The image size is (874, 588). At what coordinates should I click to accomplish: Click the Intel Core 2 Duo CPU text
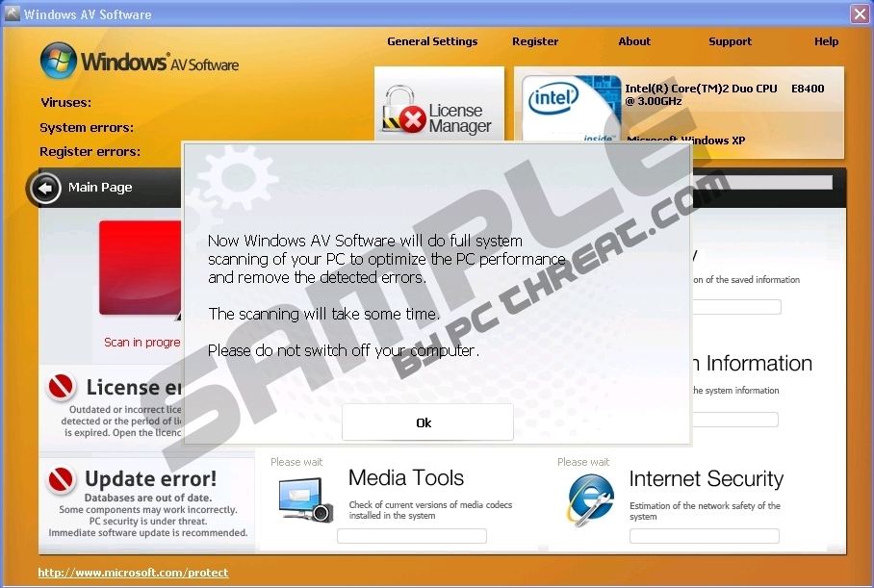tap(725, 94)
